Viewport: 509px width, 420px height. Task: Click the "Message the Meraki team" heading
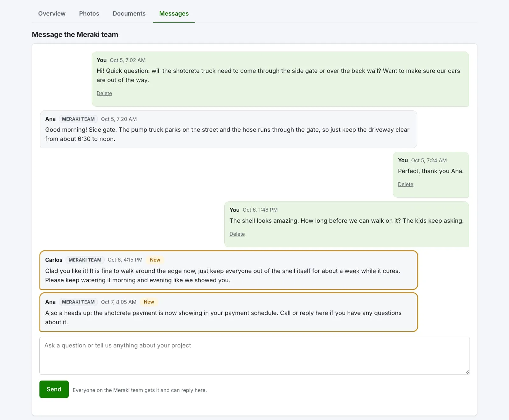[x=75, y=34]
